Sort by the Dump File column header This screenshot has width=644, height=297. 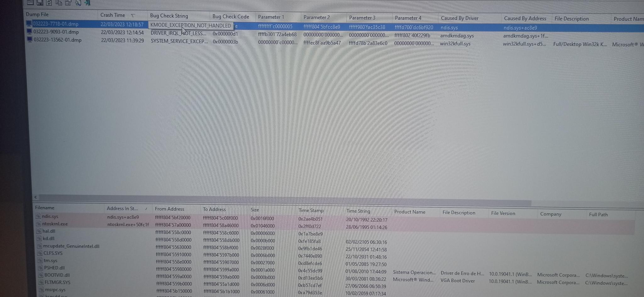pos(37,14)
